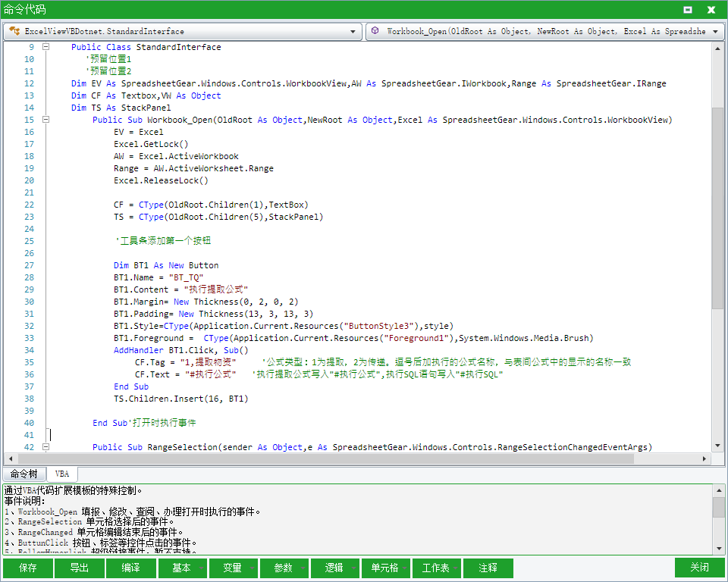Click the line "Dim TS As StackPanel"

point(121,108)
